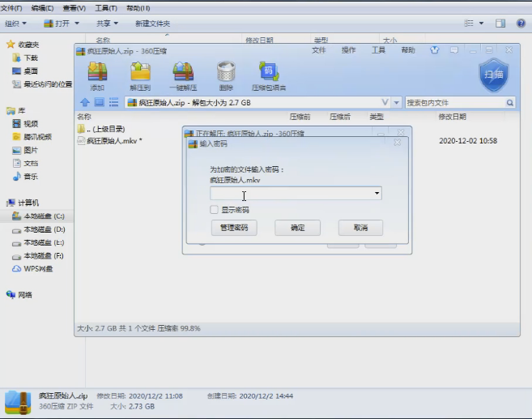Close the 输入密码 dialog
Image resolution: width=532 pixels, height=419 pixels.
tap(398, 143)
